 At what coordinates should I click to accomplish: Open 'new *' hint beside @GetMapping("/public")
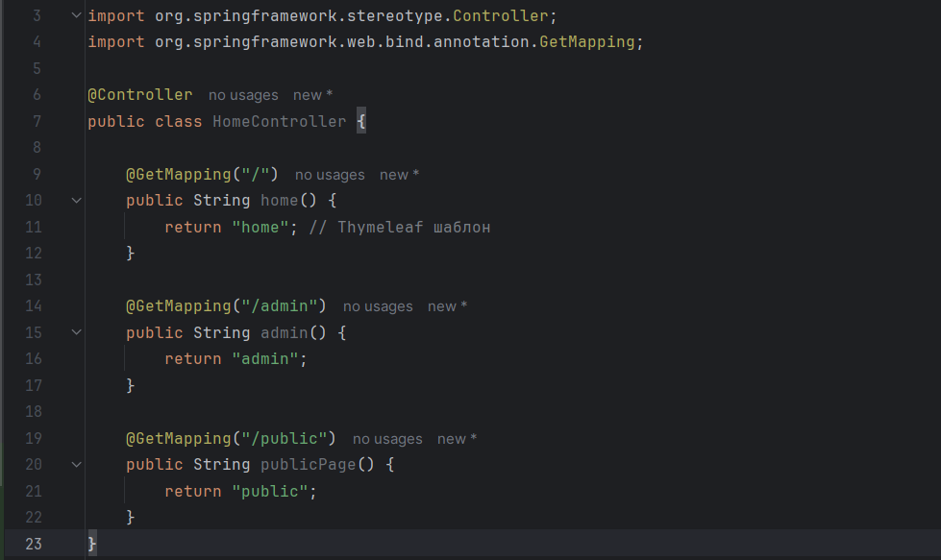point(457,440)
